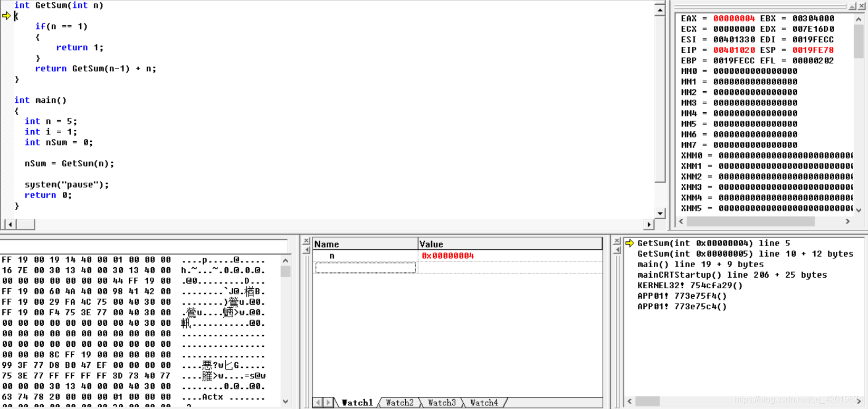Image resolution: width=868 pixels, height=409 pixels.
Task: Click registers panel horizontal scroll left arrow
Action: (681, 221)
